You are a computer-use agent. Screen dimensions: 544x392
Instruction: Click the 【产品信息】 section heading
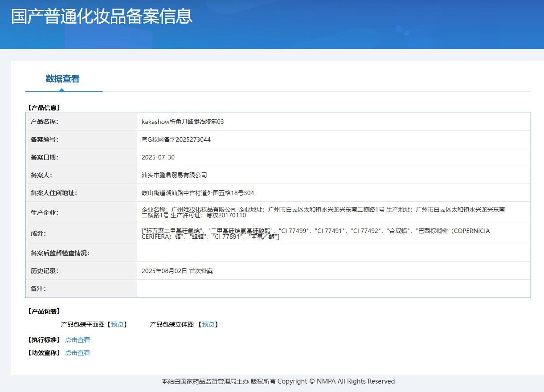tap(44, 107)
